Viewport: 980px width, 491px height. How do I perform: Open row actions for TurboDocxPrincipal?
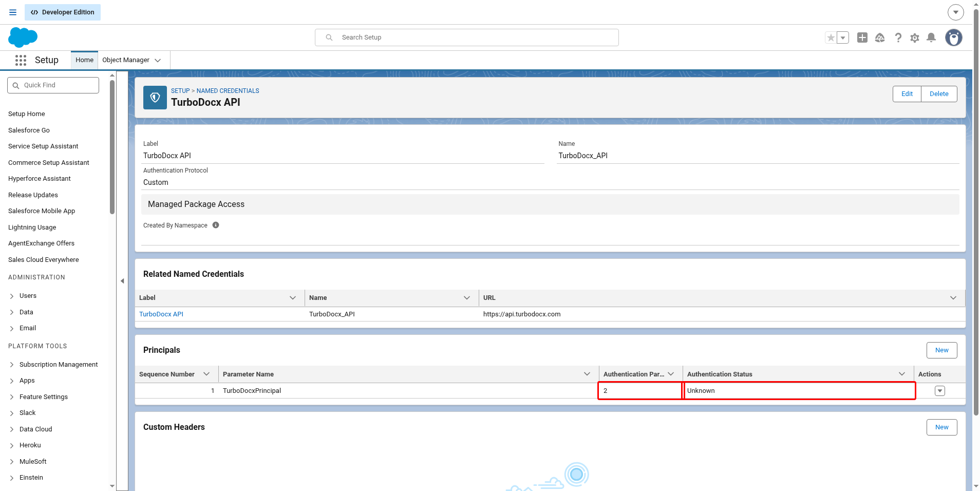940,391
